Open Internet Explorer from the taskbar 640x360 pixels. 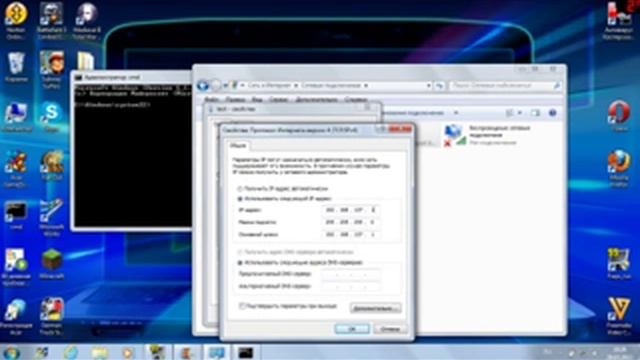pos(71,352)
